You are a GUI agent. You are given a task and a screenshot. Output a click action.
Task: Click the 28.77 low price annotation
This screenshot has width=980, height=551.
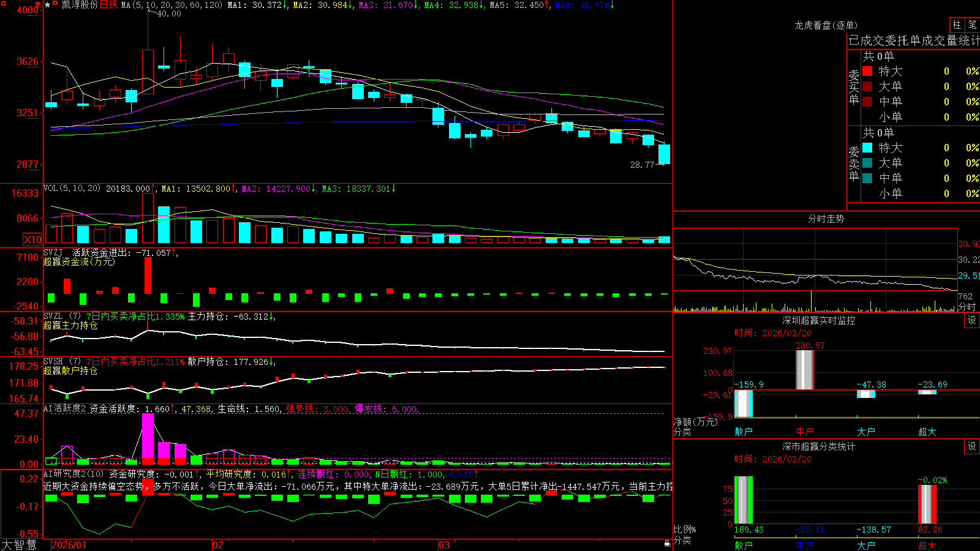point(643,165)
